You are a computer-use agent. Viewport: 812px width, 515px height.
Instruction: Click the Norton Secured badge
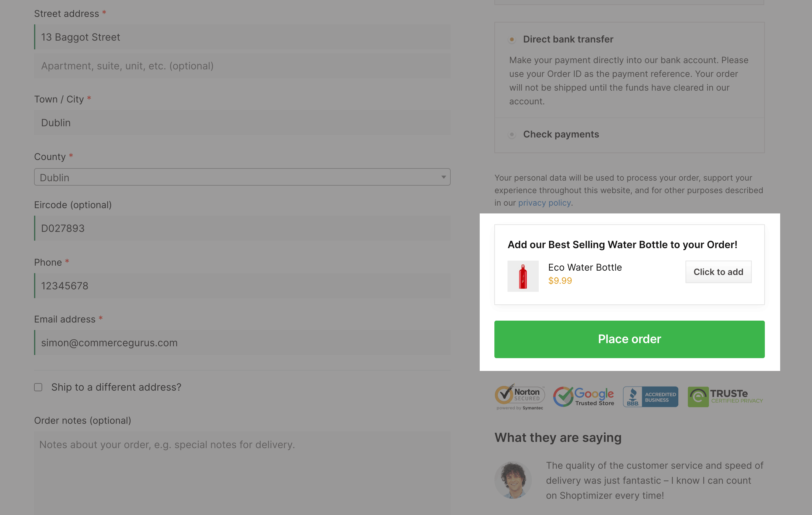(520, 397)
